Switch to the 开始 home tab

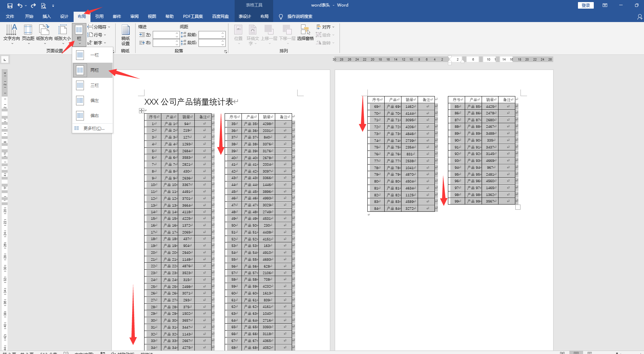click(x=29, y=17)
